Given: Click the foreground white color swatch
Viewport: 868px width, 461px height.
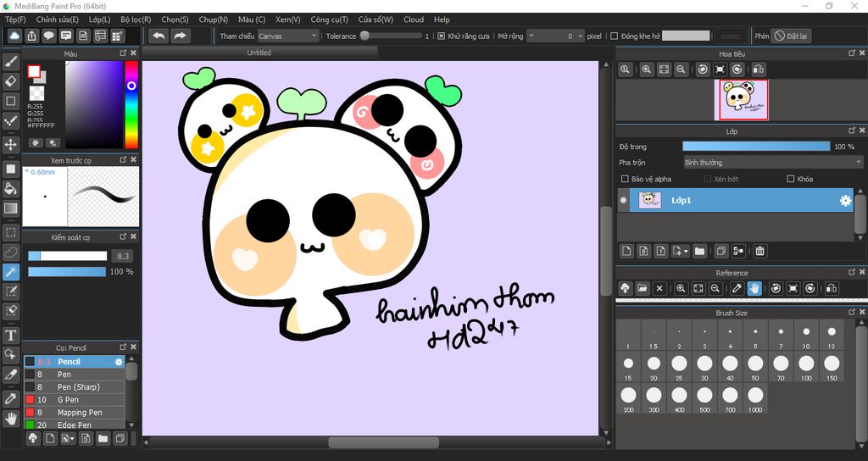Looking at the screenshot, I should pos(34,71).
